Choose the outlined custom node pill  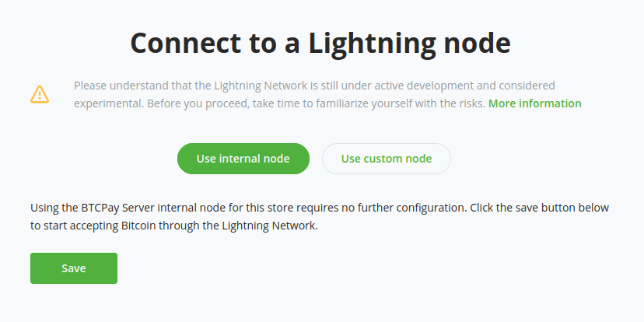[x=386, y=159]
